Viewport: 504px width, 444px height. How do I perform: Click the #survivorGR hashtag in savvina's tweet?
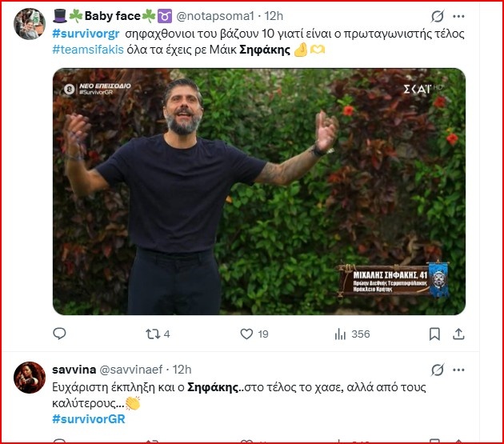pos(88,419)
